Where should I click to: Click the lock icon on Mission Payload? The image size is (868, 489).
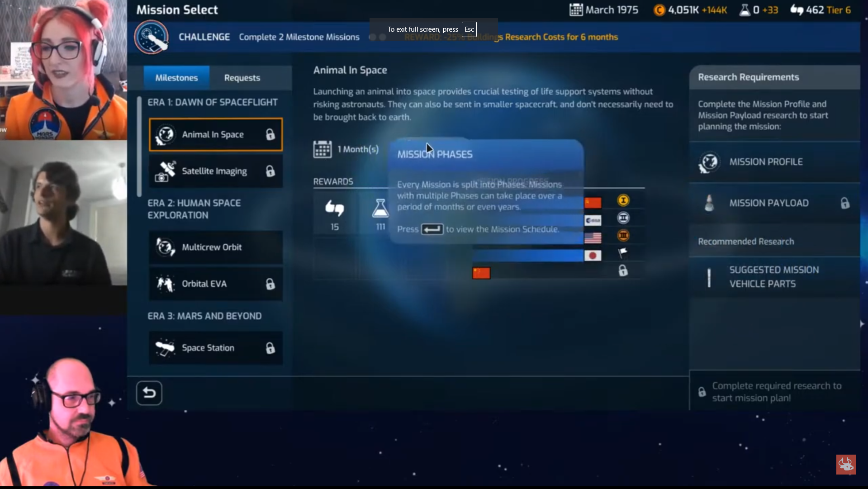tap(844, 203)
